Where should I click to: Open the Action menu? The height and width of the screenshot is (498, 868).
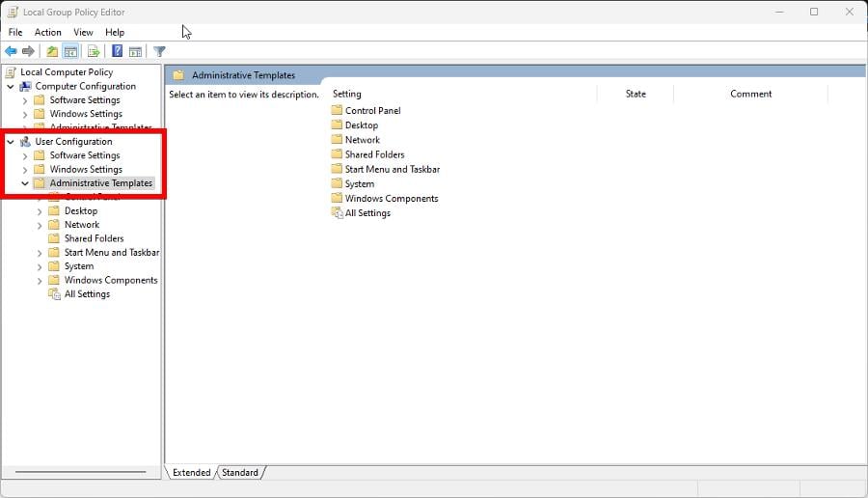(x=47, y=32)
